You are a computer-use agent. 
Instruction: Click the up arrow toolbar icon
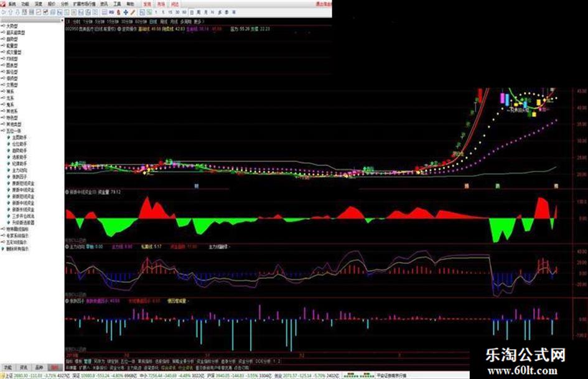(10, 12)
